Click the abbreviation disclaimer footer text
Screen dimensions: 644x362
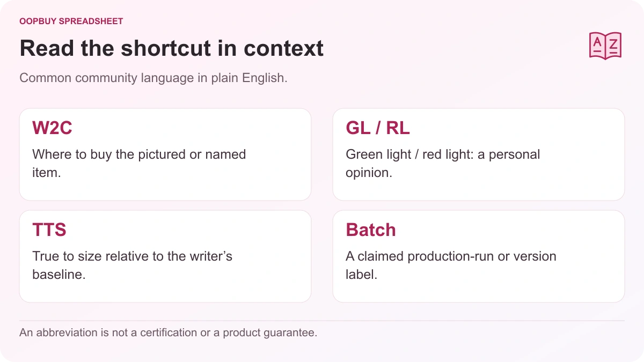169,333
